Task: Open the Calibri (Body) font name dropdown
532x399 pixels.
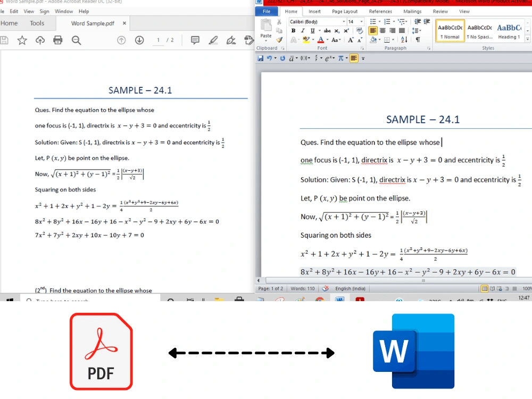Action: point(344,22)
